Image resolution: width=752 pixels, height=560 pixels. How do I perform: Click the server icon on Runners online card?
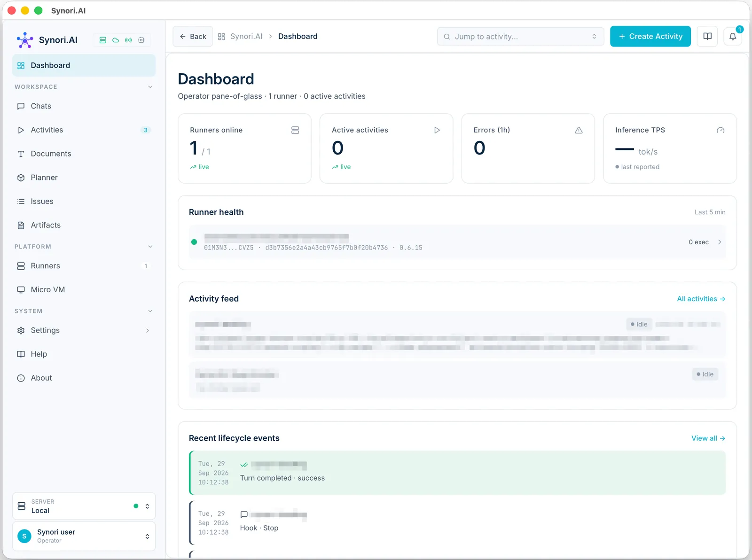295,130
